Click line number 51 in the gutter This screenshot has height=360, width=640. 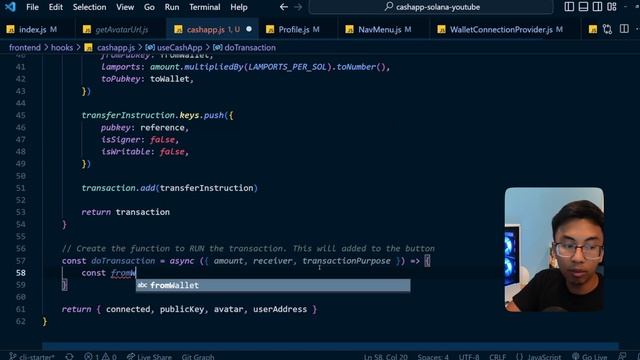20,188
